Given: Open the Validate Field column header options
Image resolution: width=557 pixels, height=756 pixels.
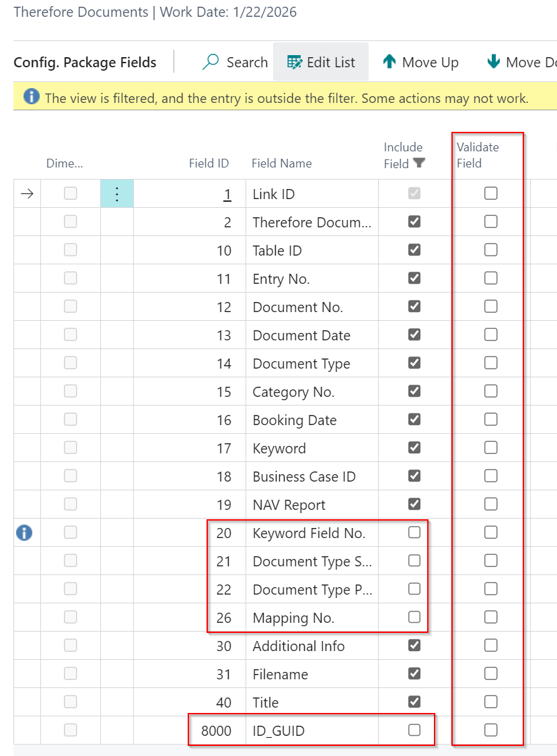Looking at the screenshot, I should pyautogui.click(x=478, y=155).
